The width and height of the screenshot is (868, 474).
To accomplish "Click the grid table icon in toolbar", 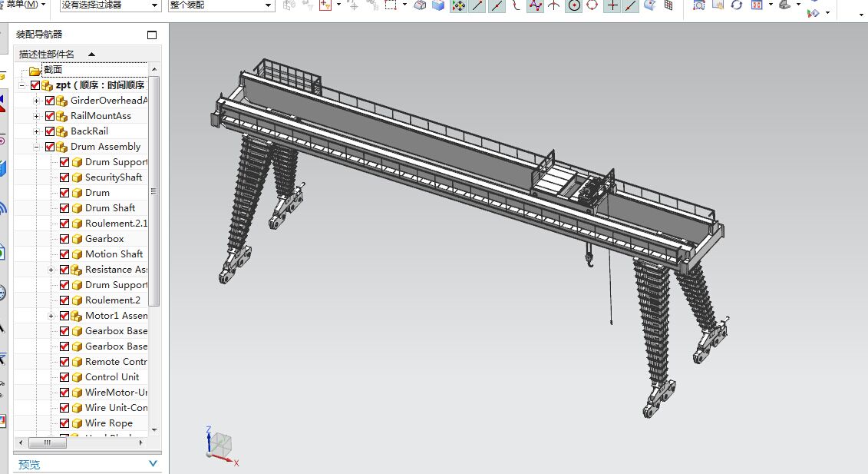I will coord(668,5).
